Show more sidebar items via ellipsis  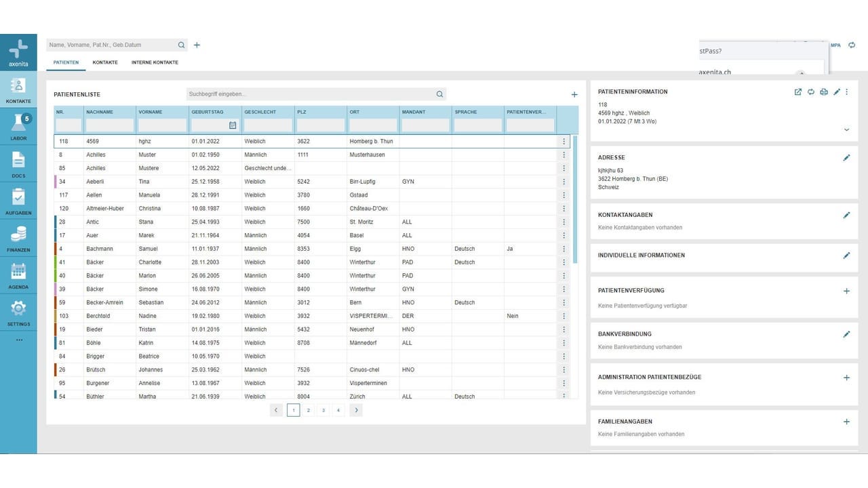(18, 340)
